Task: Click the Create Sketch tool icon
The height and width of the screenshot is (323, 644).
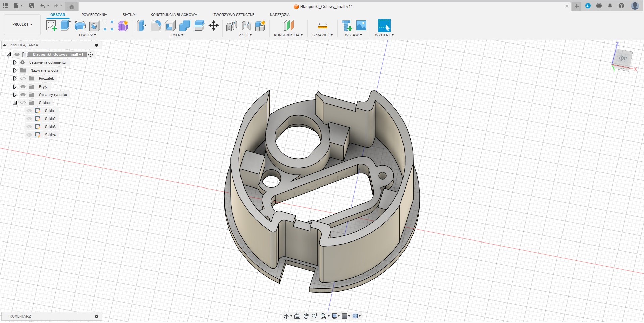Action: coord(51,25)
